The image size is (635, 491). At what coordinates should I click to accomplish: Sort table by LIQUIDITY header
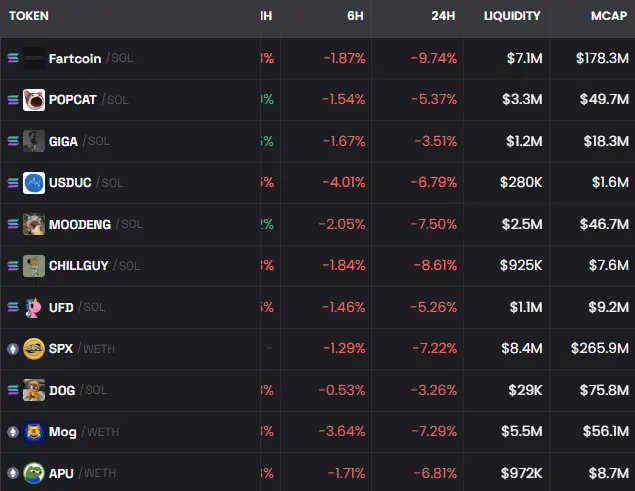512,16
